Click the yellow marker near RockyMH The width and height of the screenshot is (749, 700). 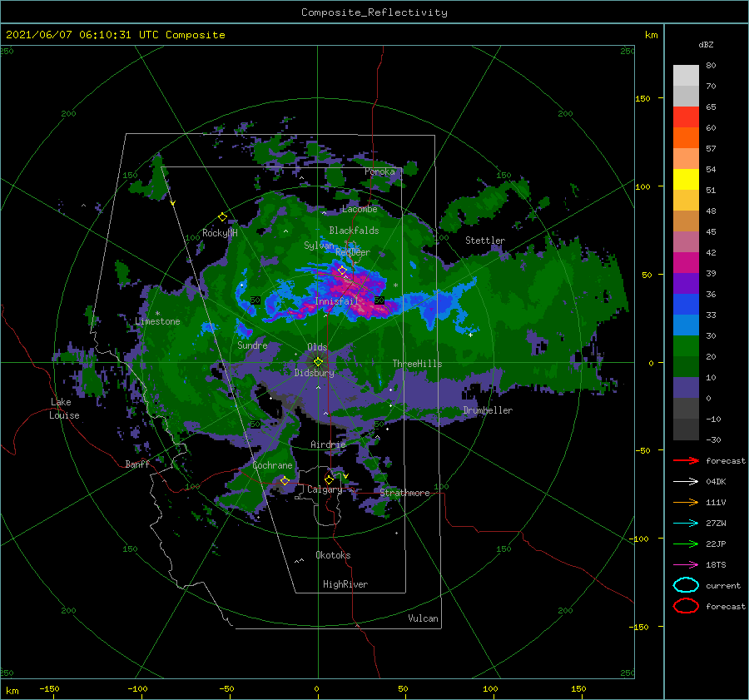222,217
